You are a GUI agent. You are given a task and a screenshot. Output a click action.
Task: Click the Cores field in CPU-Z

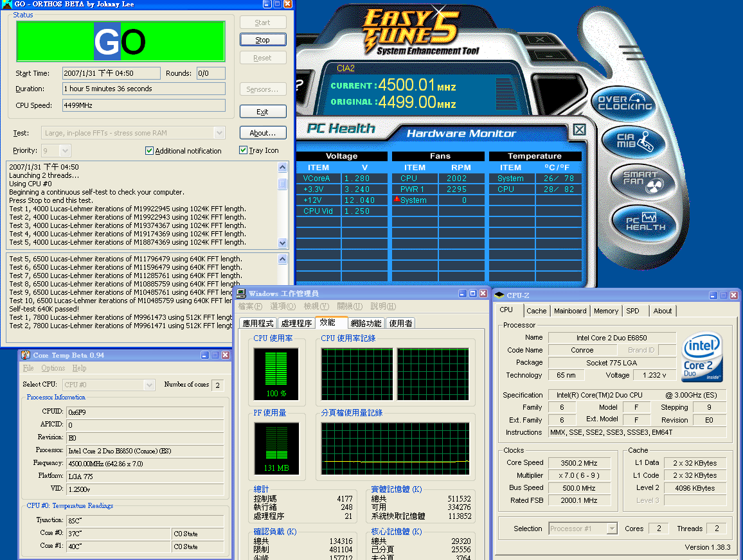(x=659, y=529)
